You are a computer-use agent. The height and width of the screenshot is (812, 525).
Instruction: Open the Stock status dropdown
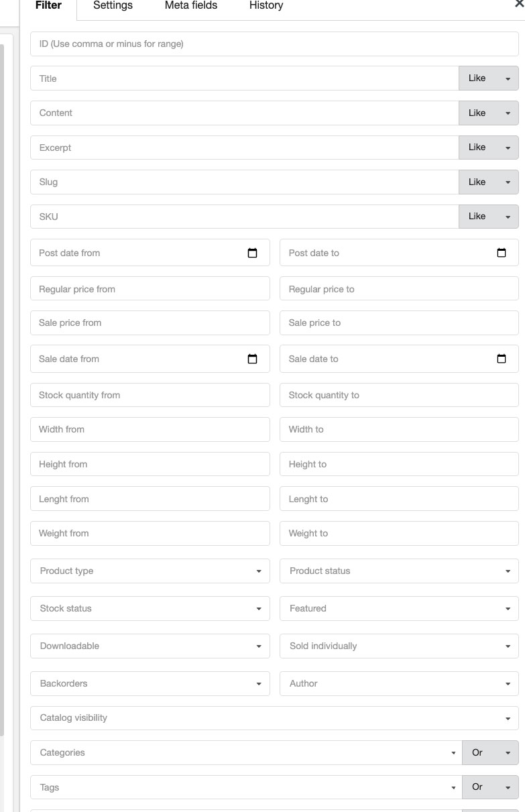click(x=260, y=608)
